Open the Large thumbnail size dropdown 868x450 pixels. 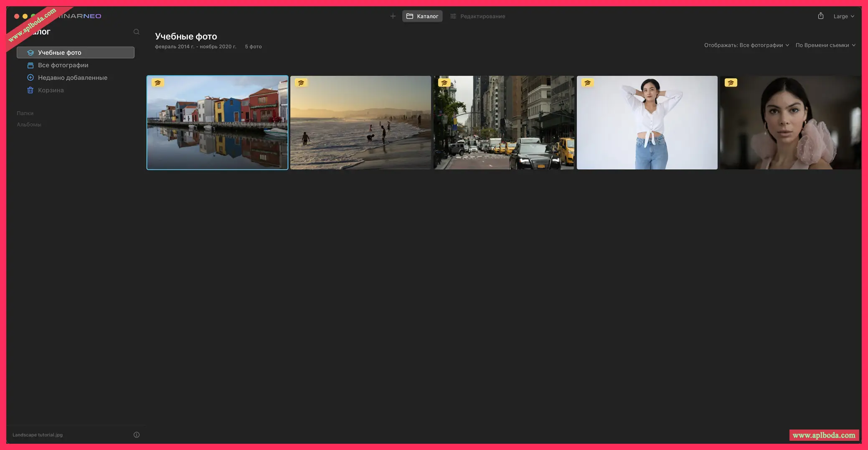pos(843,16)
